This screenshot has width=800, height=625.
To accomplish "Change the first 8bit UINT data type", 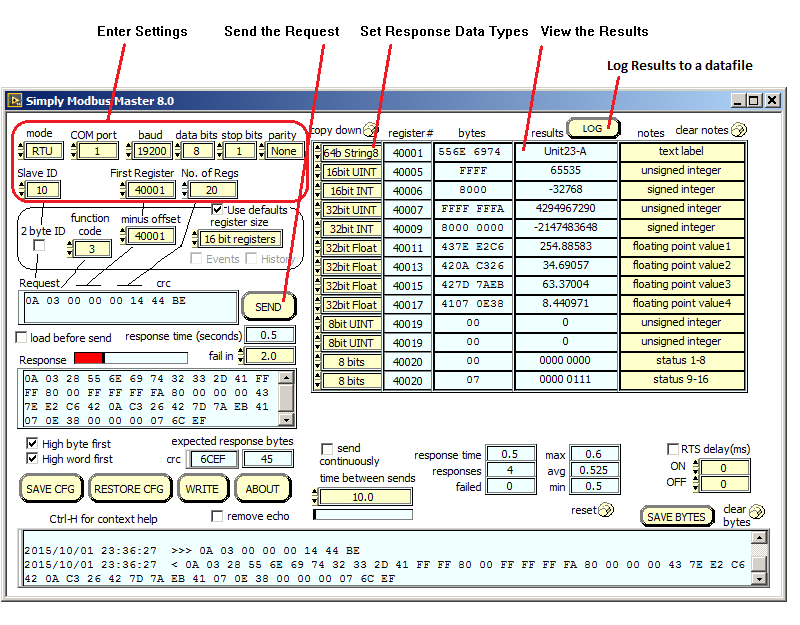I will (x=351, y=324).
